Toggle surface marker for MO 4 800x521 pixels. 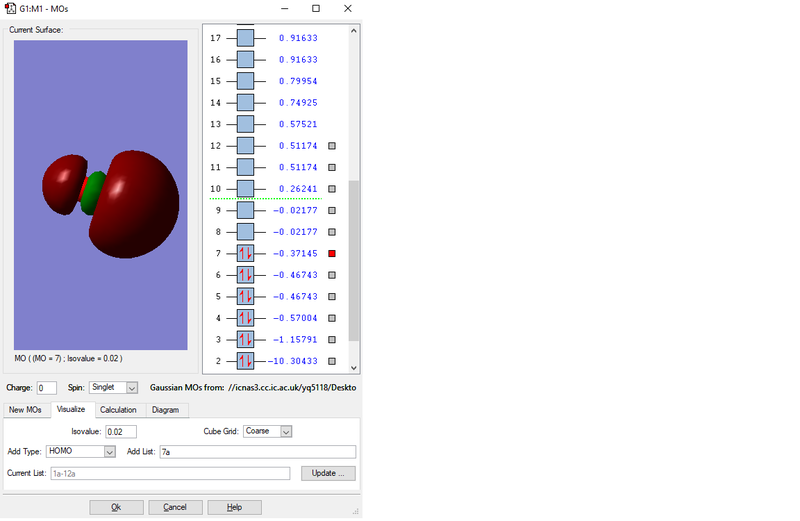[332, 318]
